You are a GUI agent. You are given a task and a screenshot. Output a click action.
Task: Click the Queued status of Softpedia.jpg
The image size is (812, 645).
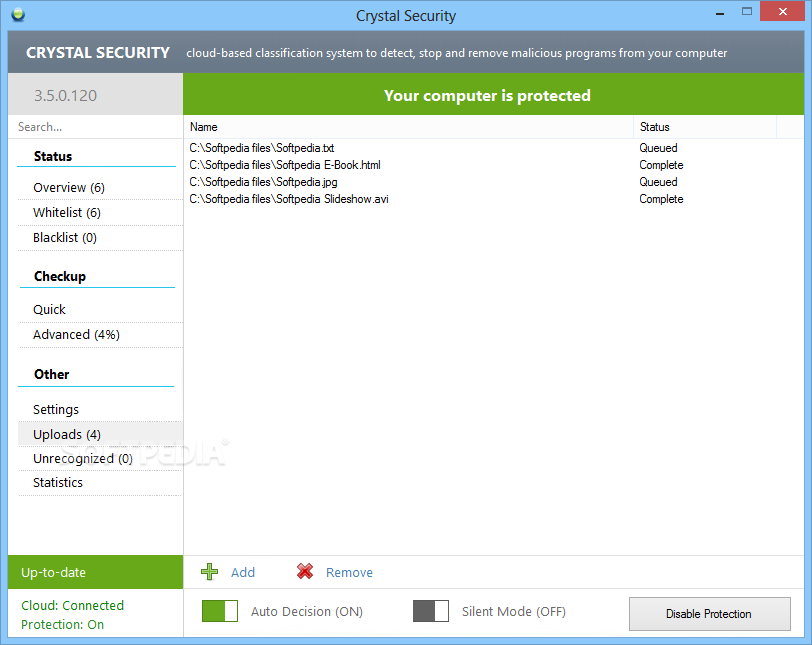(658, 182)
